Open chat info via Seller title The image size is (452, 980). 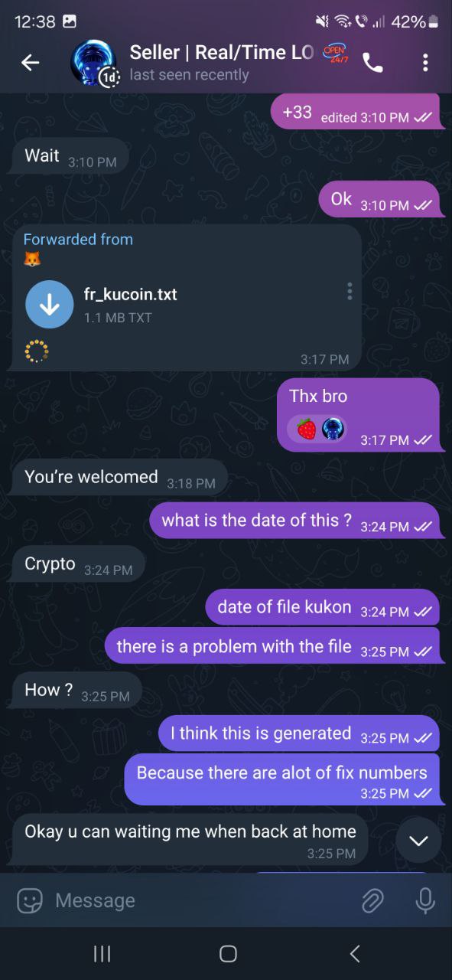pyautogui.click(x=222, y=52)
